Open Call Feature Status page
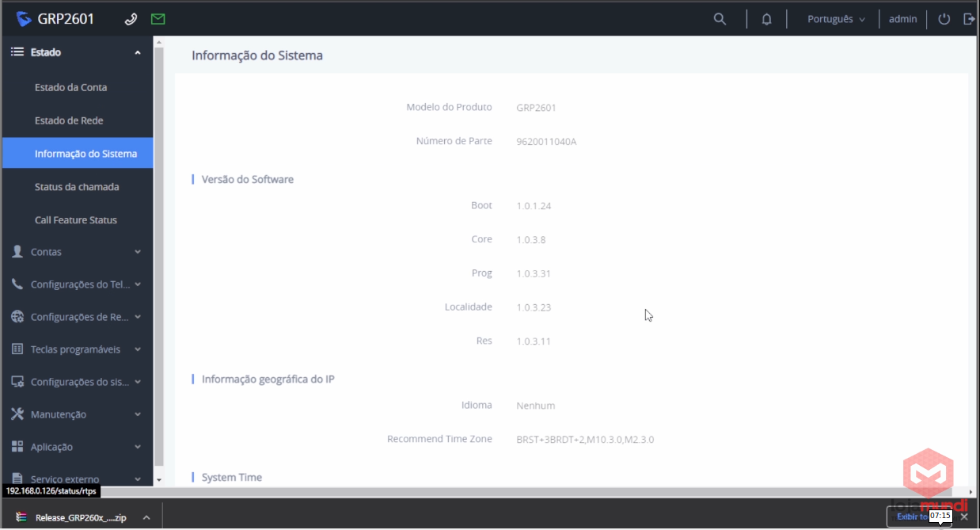Viewport: 980px width, 530px height. click(x=75, y=220)
